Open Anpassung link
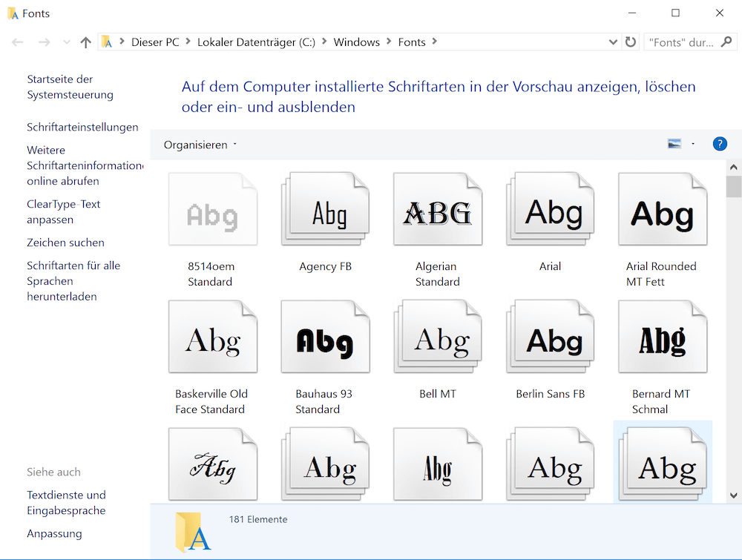Viewport: 742px width, 560px height. point(54,533)
